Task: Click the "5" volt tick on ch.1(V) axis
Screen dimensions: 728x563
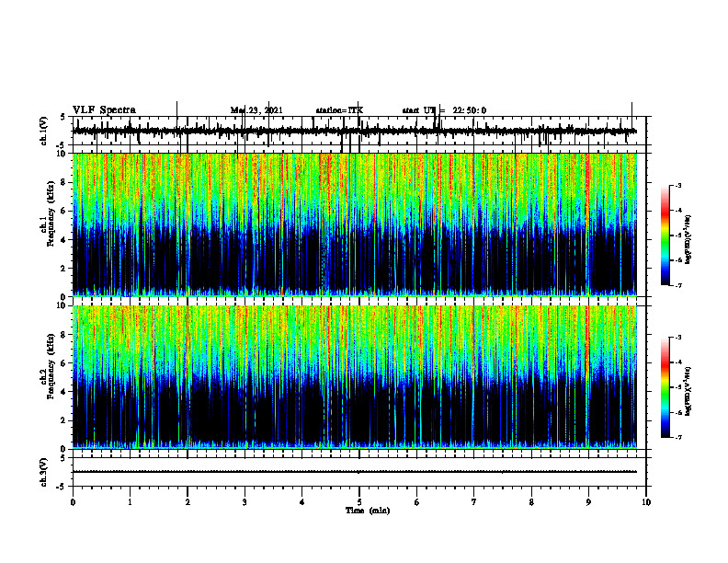Action: pos(63,118)
